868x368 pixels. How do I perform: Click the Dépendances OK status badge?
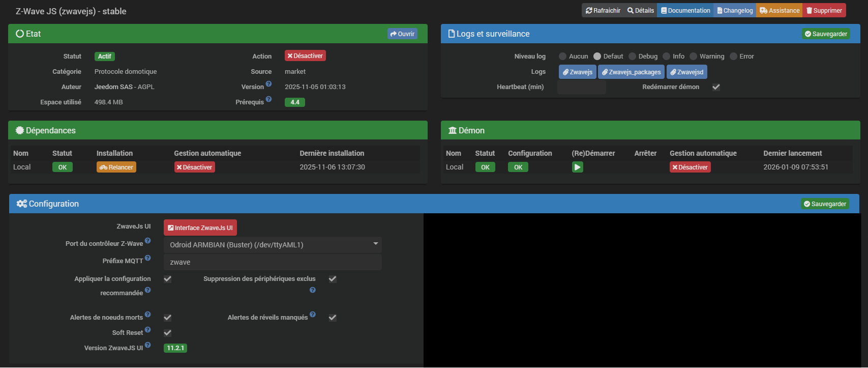point(63,167)
